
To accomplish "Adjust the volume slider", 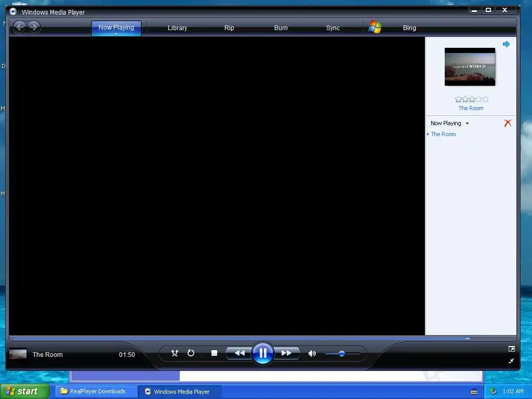I will 342,353.
